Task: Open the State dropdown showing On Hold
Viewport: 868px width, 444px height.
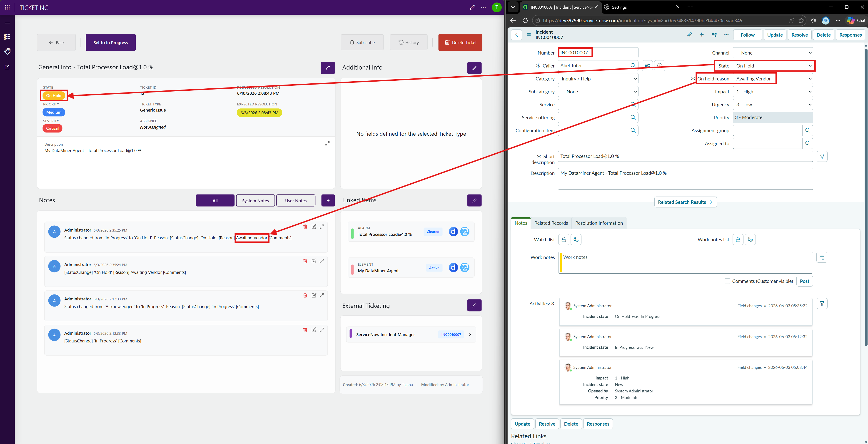Action: [x=773, y=66]
